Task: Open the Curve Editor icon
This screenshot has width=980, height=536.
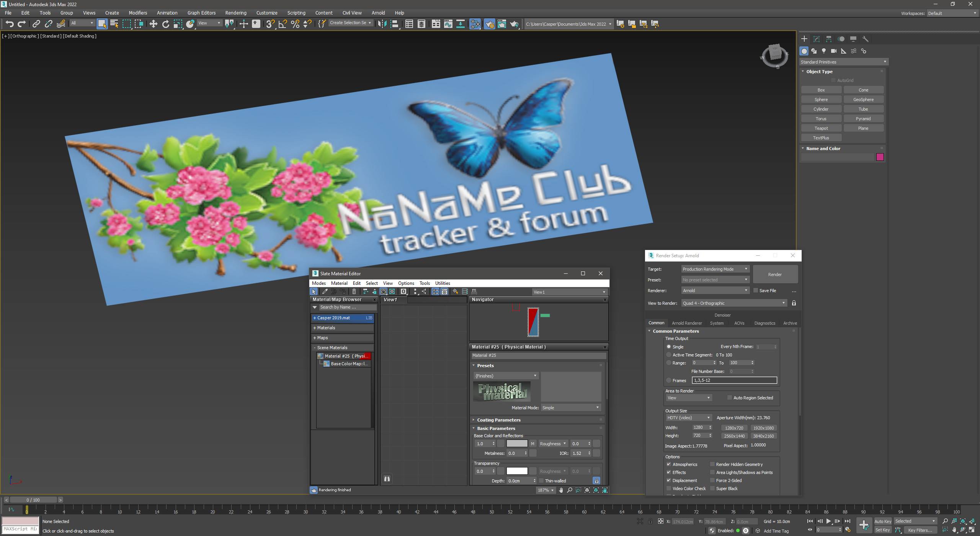Action: point(448,24)
